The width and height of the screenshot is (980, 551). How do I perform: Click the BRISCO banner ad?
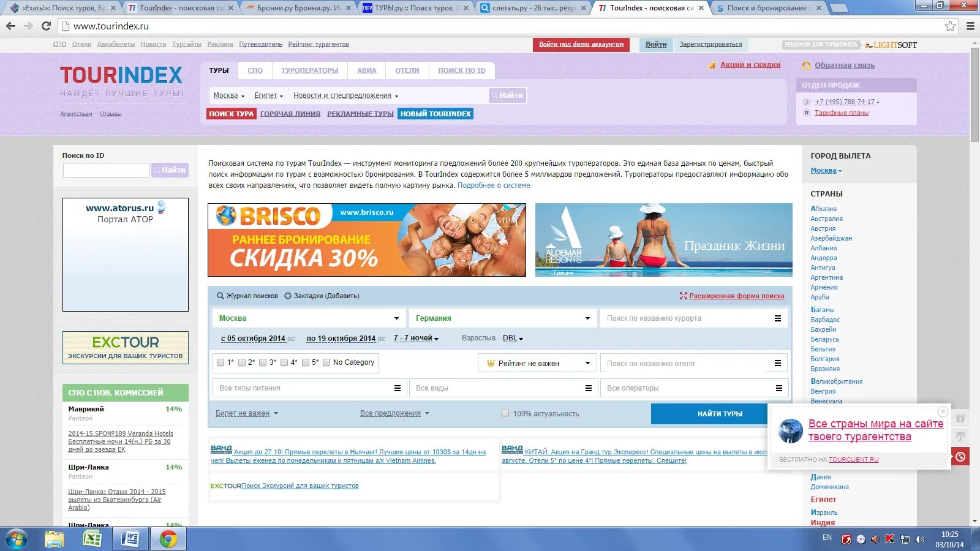tap(366, 240)
